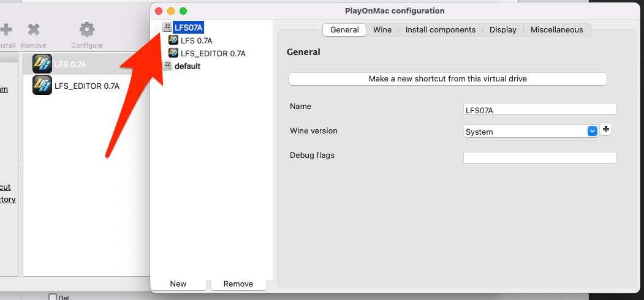Image resolution: width=644 pixels, height=300 pixels.
Task: Click the New button below drive list
Action: coord(178,284)
